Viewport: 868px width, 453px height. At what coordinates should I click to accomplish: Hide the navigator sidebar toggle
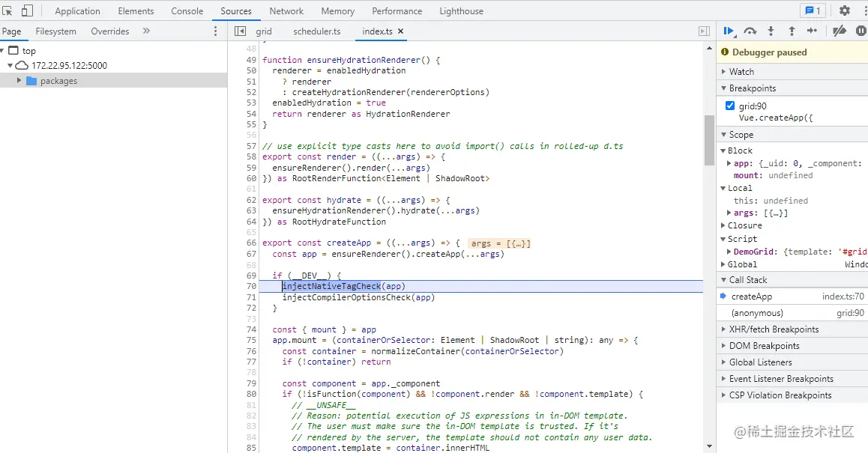coord(241,31)
